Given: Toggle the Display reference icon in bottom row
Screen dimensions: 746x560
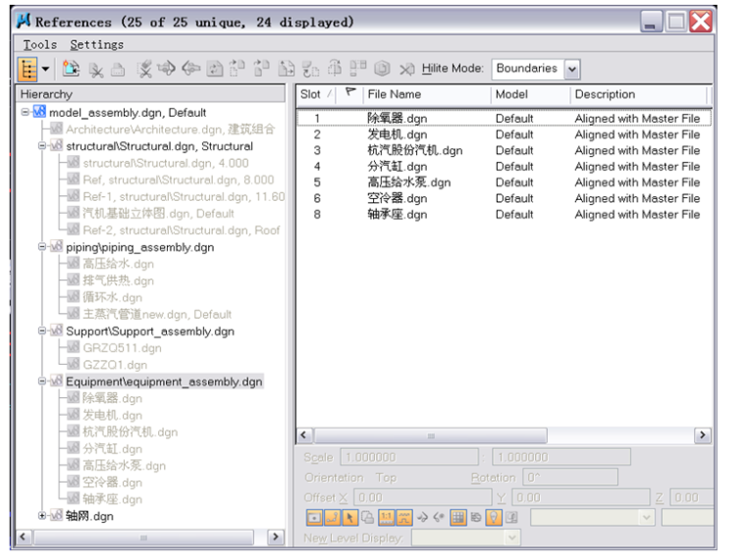Looking at the screenshot, I should click(x=314, y=518).
